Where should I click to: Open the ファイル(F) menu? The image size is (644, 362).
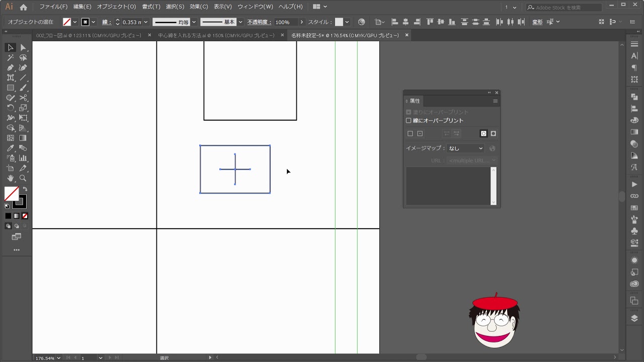[53, 7]
